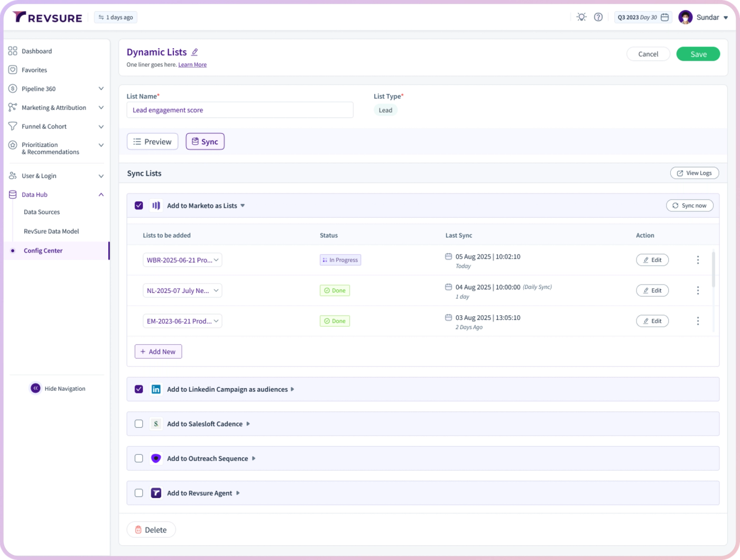Expand Add to Salesloft Cadence triangle
The width and height of the screenshot is (740, 560).
(x=248, y=424)
